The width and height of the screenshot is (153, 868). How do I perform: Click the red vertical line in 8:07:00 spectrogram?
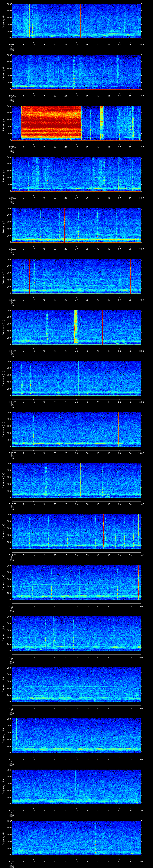pos(102,327)
